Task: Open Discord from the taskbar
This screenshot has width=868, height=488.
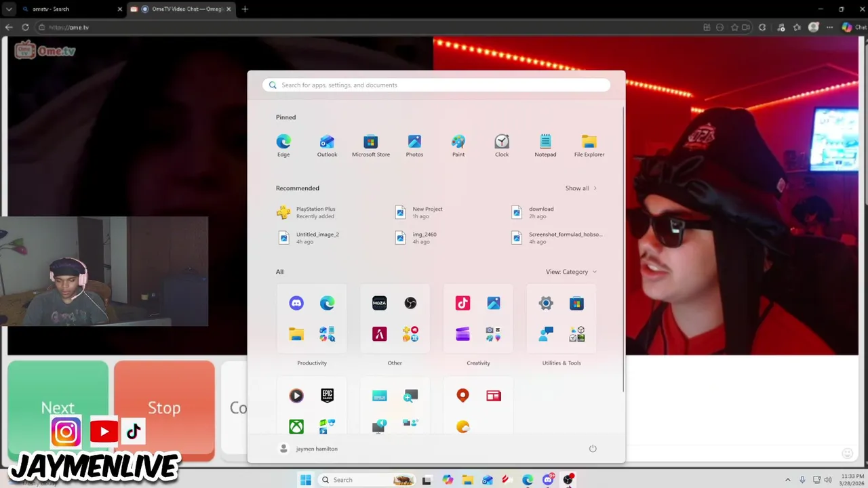Action: pos(548,480)
